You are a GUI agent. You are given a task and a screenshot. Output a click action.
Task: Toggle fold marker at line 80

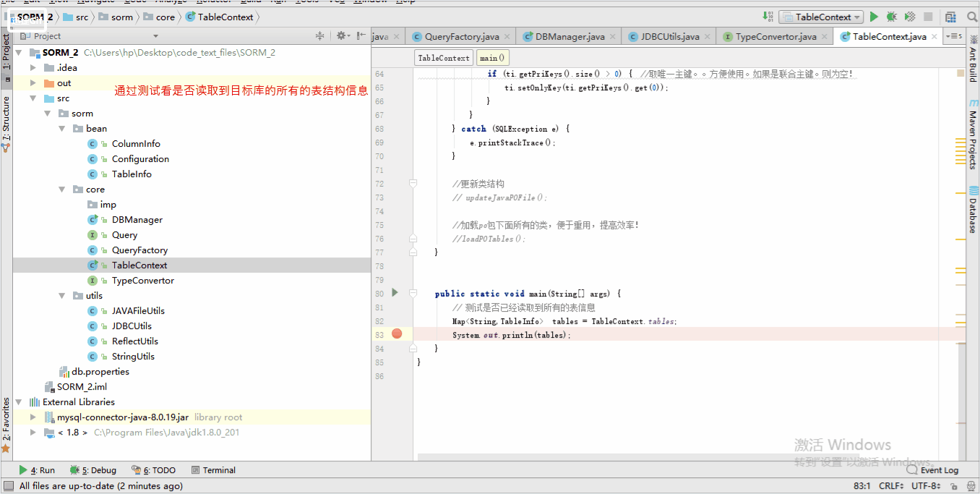pyautogui.click(x=413, y=294)
